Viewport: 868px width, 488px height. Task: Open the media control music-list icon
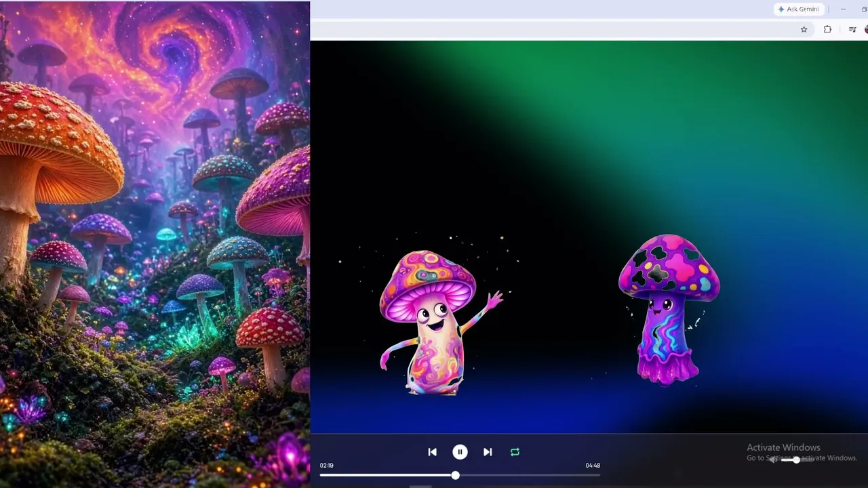(852, 29)
